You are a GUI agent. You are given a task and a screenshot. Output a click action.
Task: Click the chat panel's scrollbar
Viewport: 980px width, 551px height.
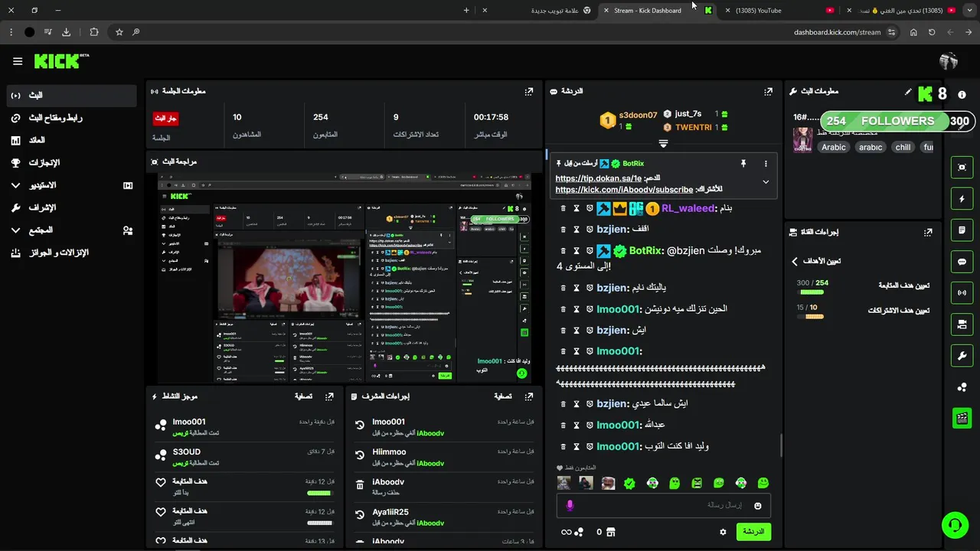coord(780,445)
